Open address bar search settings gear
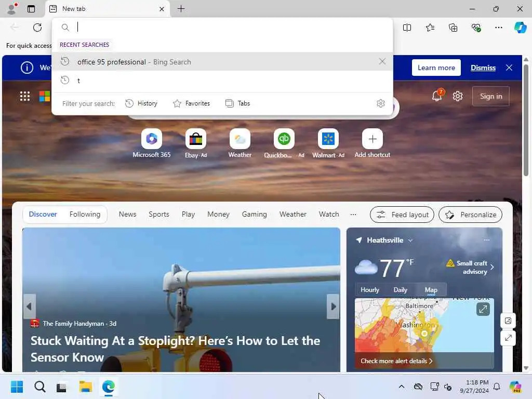The image size is (532, 399). pos(381,103)
